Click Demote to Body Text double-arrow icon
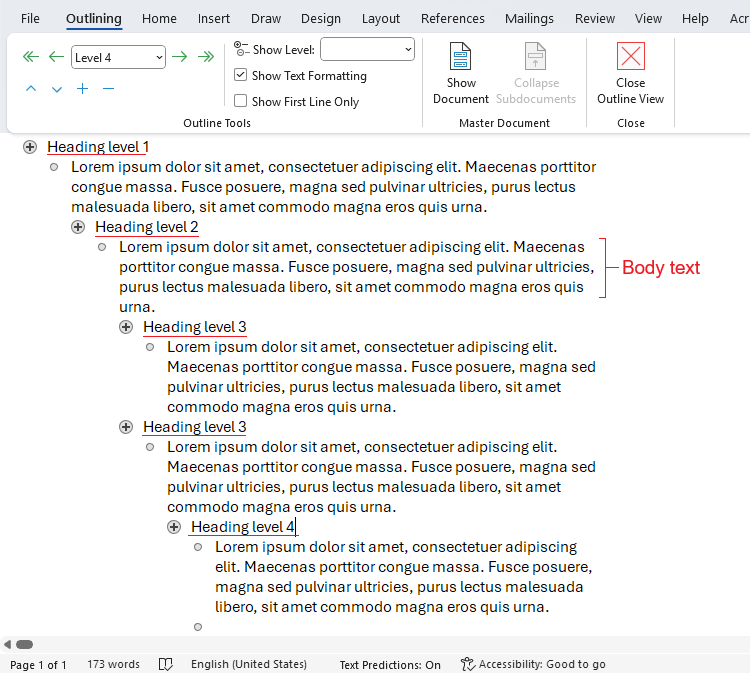 [x=206, y=57]
